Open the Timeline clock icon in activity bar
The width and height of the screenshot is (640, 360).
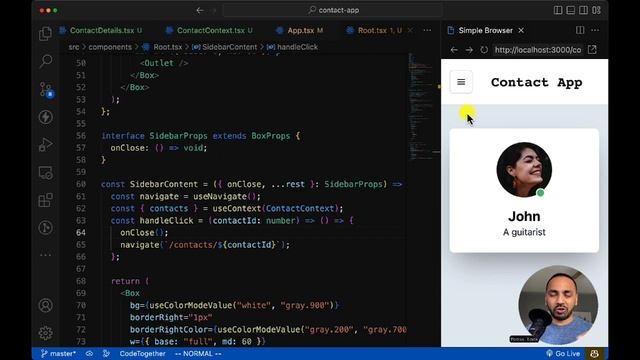(x=45, y=227)
